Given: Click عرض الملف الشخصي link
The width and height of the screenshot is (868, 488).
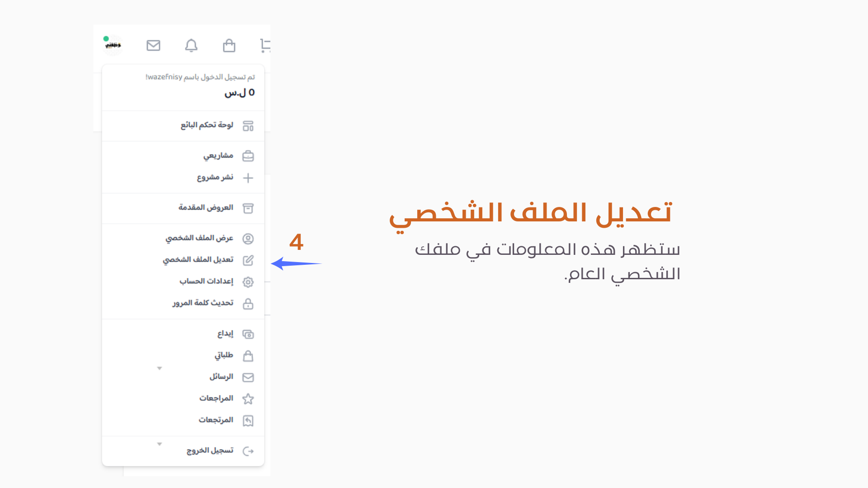Looking at the screenshot, I should pos(199,238).
